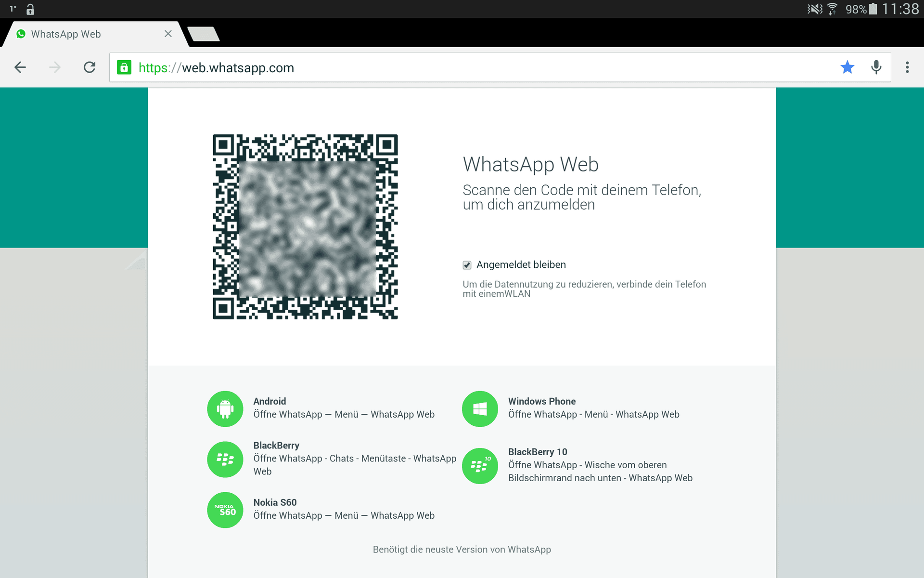Click 'Benötigt die neuste Version von WhatsApp'
This screenshot has height=578, width=924.
pyautogui.click(x=462, y=550)
